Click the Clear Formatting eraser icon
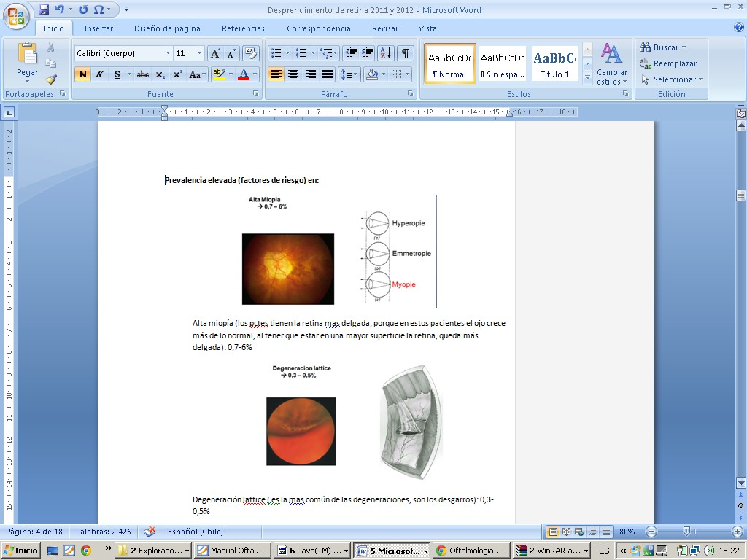 tap(251, 53)
